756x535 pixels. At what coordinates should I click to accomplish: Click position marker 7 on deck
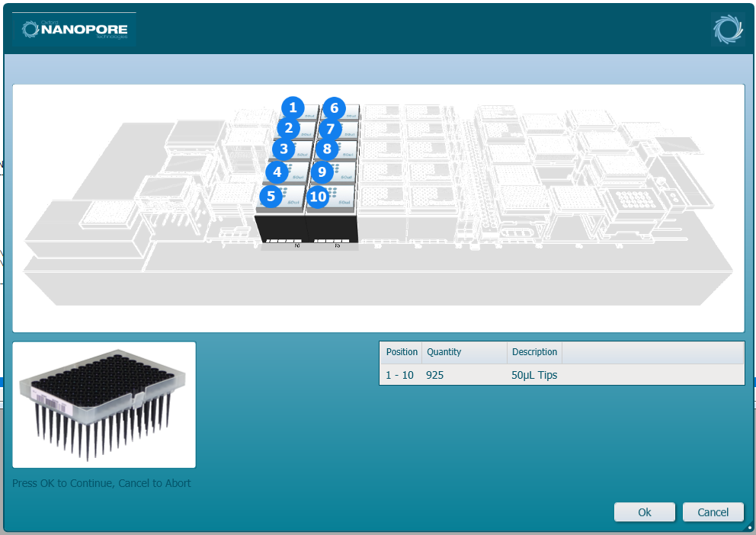[330, 129]
